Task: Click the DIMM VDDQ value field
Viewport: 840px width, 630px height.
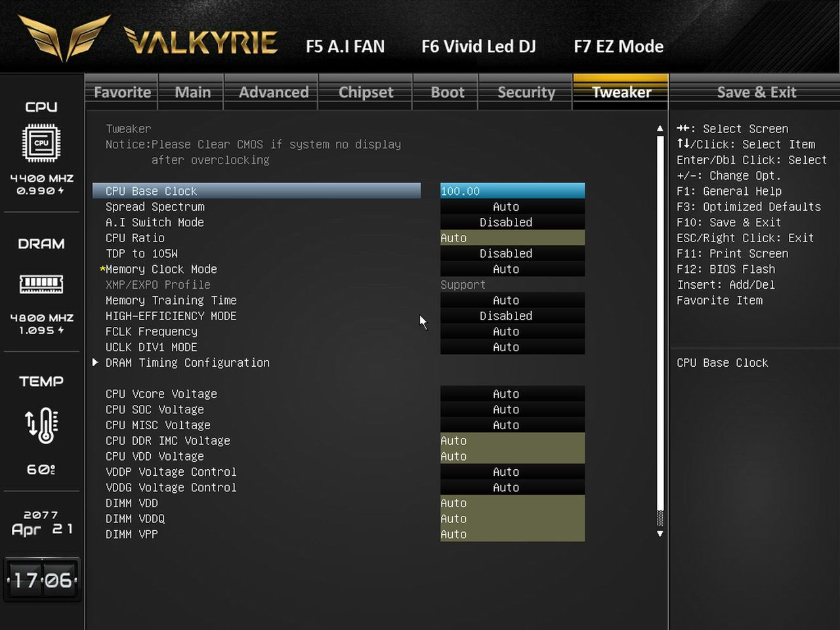Action: (513, 519)
